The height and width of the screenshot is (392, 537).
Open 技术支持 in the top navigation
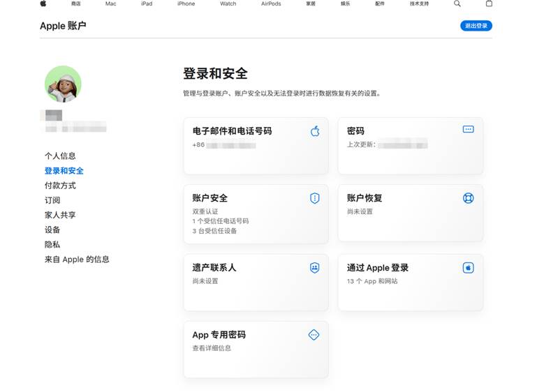[419, 3]
